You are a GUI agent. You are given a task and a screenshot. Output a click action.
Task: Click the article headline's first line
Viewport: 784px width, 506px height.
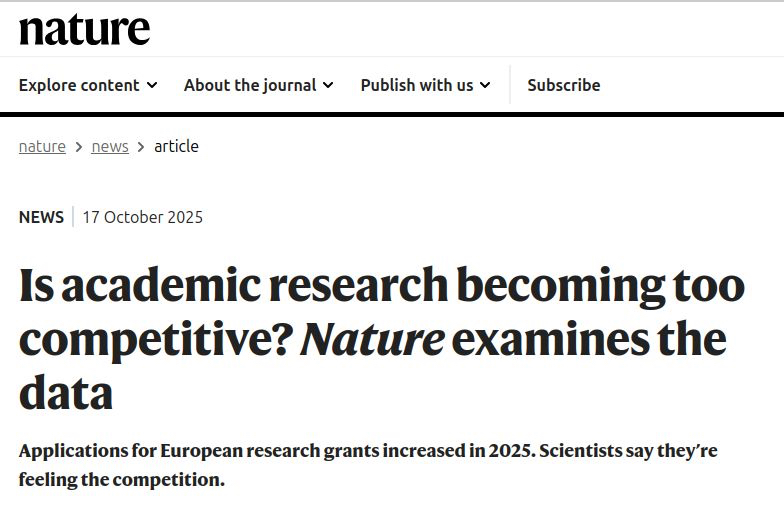pyautogui.click(x=381, y=286)
